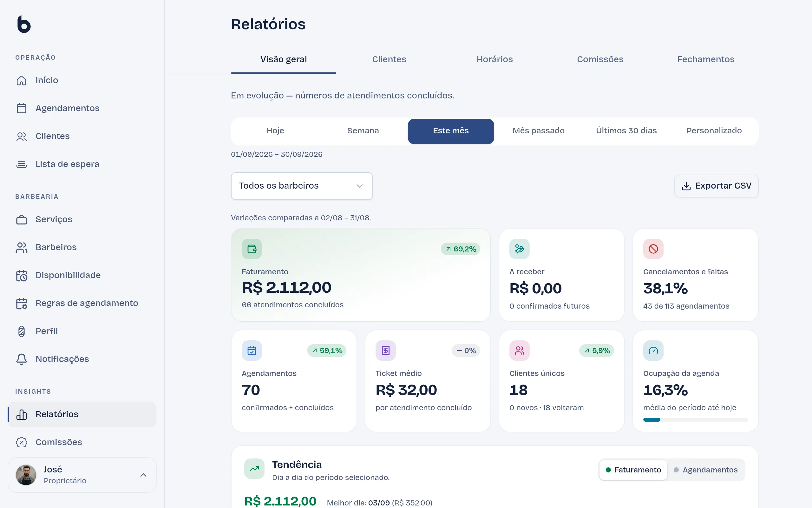
Task: Click the app logo in the sidebar
Action: [24, 24]
